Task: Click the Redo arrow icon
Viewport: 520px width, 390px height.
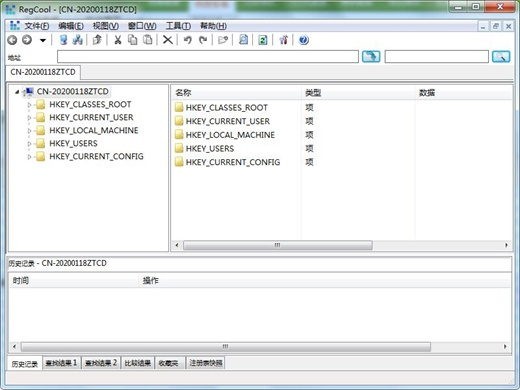Action: pyautogui.click(x=203, y=40)
